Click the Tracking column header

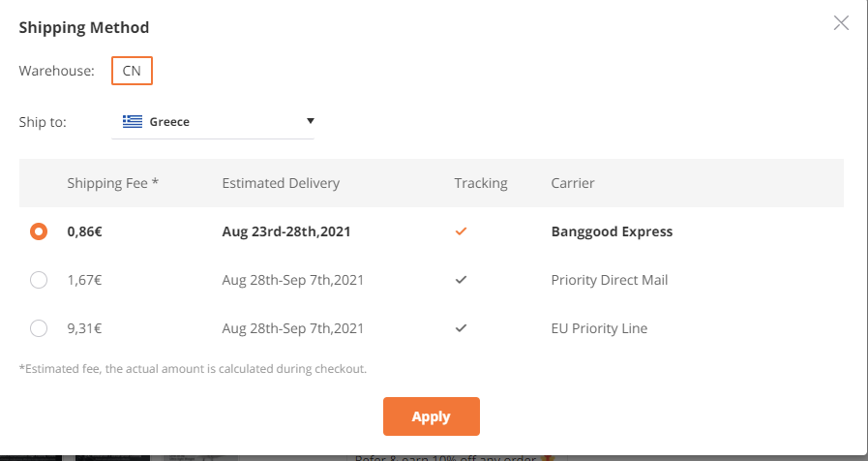[x=481, y=183]
